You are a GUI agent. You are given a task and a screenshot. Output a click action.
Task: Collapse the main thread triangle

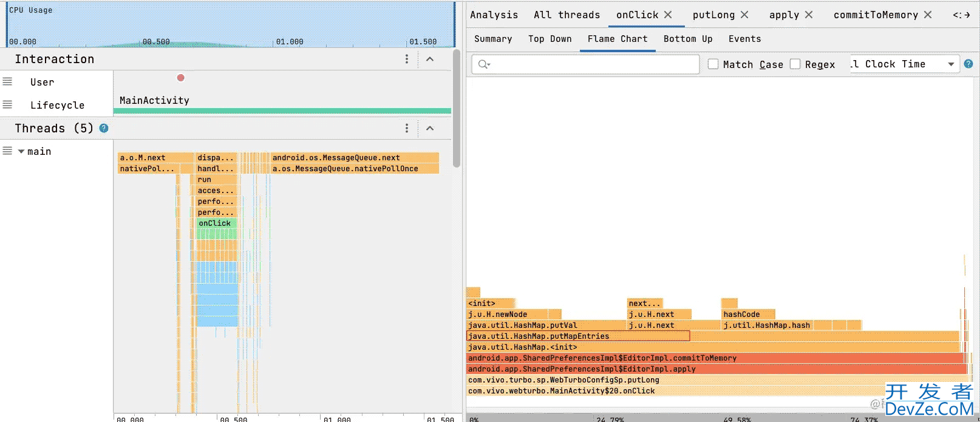point(21,151)
